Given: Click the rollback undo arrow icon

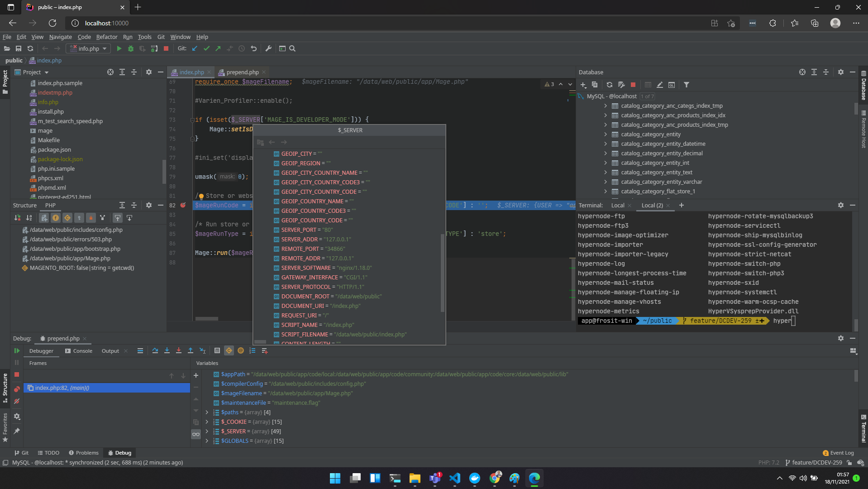Looking at the screenshot, I should pos(253,48).
